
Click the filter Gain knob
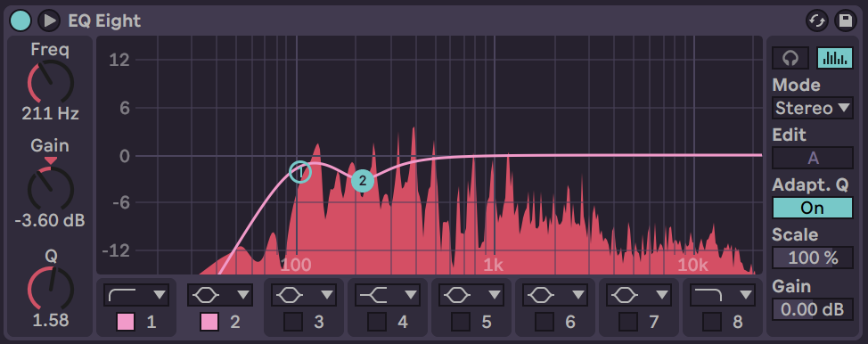click(51, 188)
